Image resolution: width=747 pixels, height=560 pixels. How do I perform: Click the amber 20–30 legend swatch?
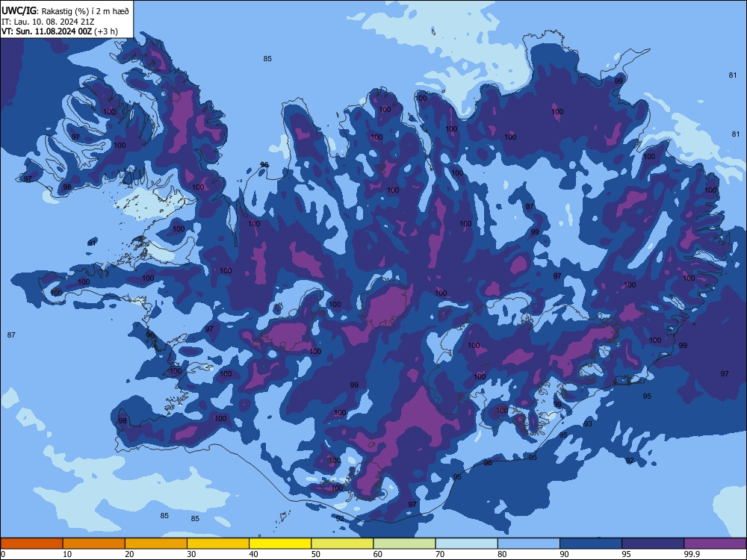click(x=156, y=544)
